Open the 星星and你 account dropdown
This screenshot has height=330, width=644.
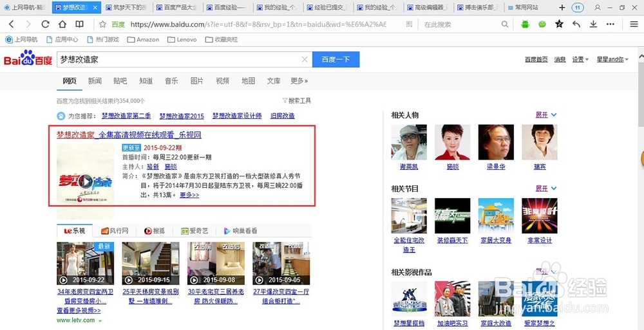pos(612,60)
